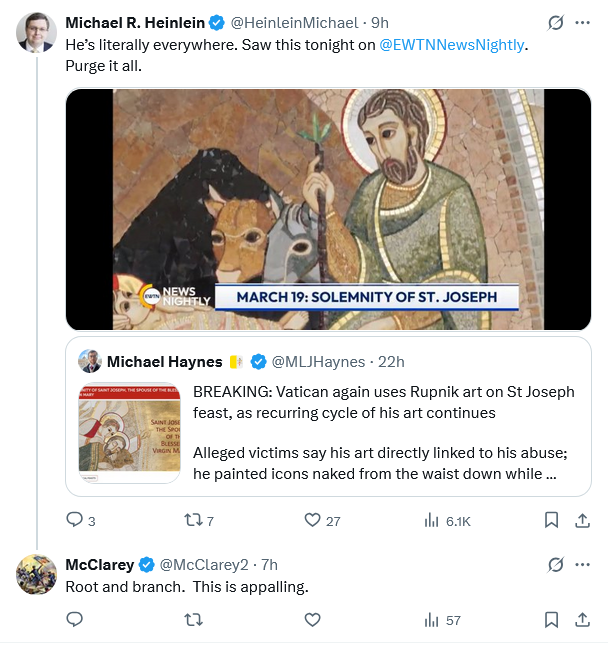Share Michael R. Heinlein's tweet
The image size is (609, 649).
coord(582,520)
